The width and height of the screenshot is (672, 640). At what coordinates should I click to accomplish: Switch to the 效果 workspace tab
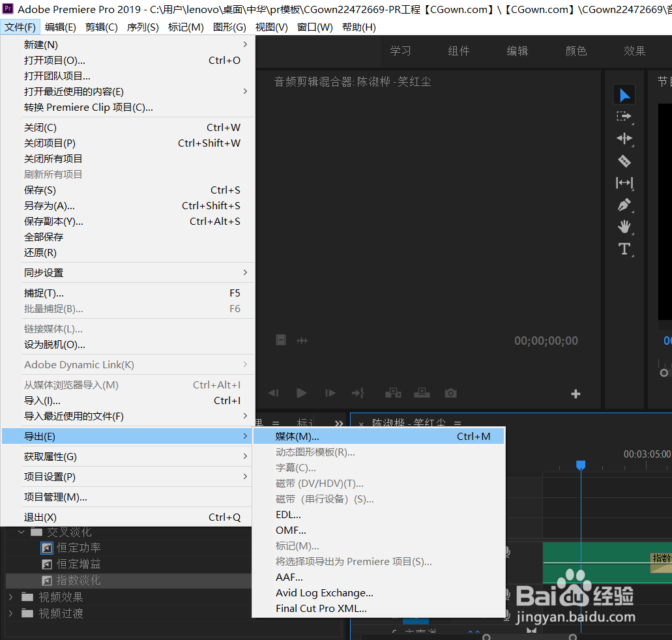tap(635, 51)
